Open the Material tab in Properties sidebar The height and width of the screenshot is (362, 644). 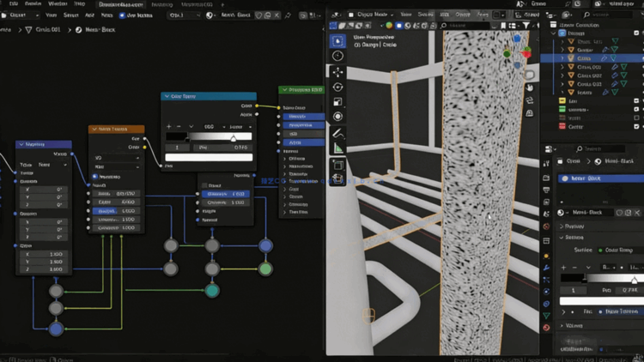point(546,328)
